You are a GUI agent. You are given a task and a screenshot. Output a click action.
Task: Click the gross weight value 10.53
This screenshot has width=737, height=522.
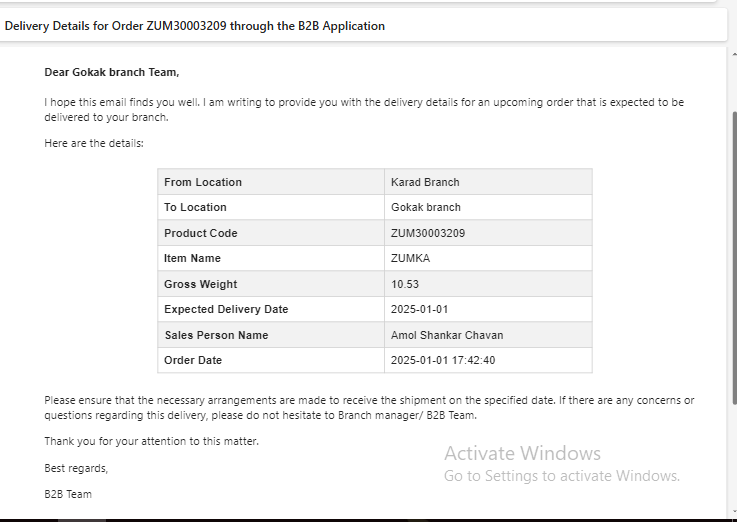click(x=405, y=284)
